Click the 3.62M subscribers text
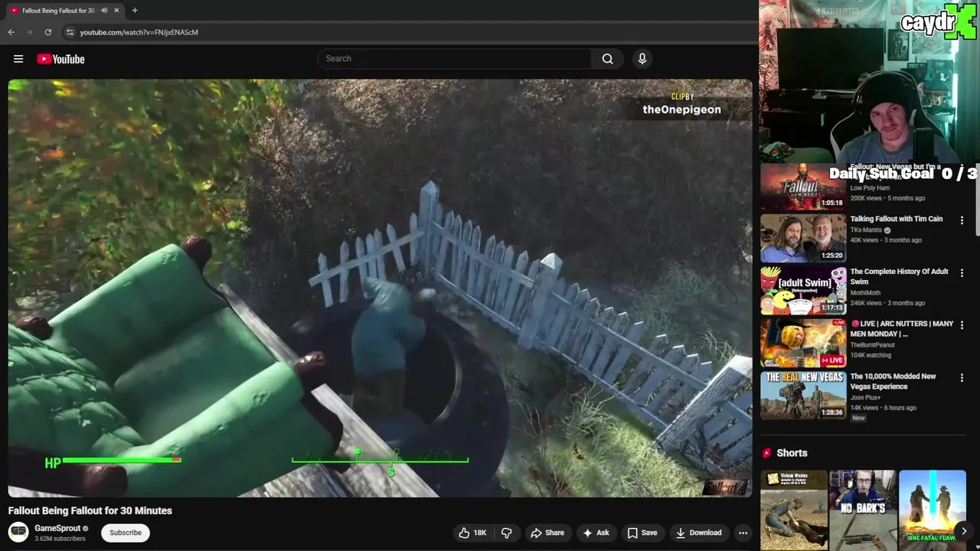 point(60,539)
